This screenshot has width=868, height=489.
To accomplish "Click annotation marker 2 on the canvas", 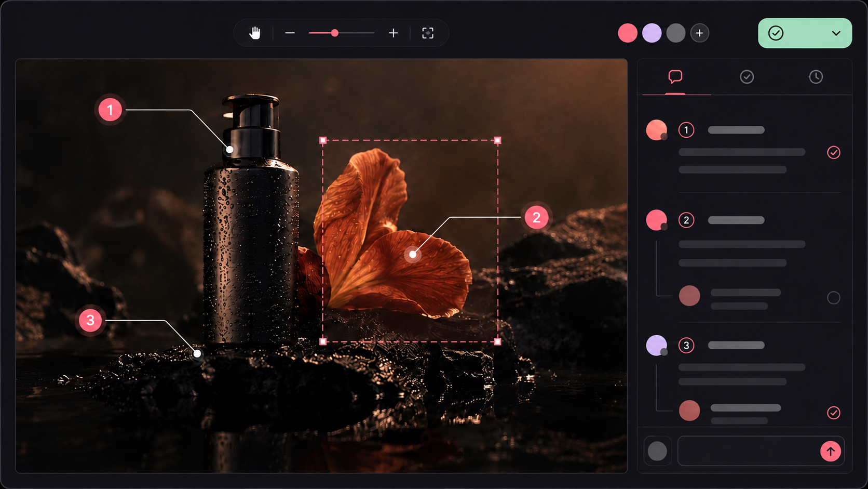I will click(536, 217).
